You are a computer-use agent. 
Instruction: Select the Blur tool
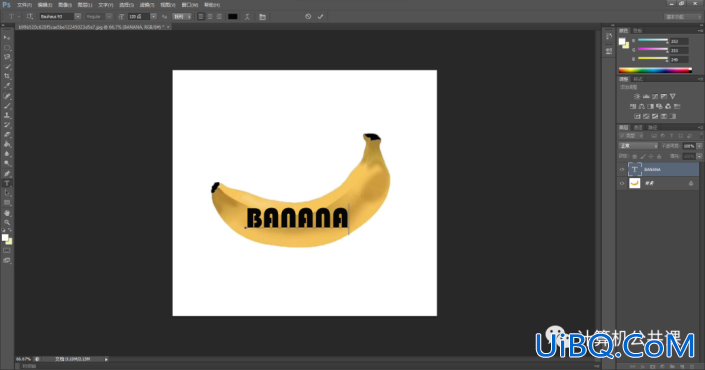[x=7, y=154]
